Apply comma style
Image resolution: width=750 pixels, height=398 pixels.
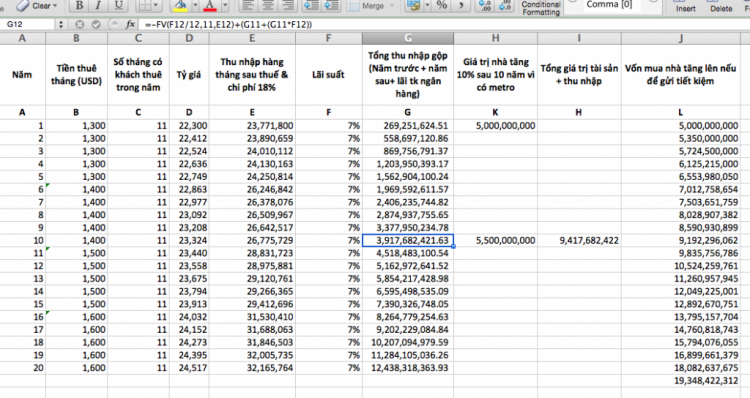pos(461,5)
